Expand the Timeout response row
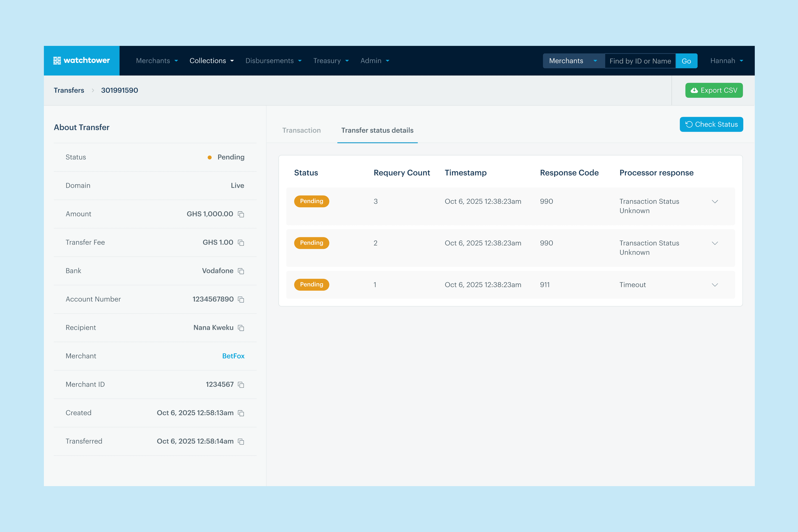The image size is (798, 532). (714, 285)
